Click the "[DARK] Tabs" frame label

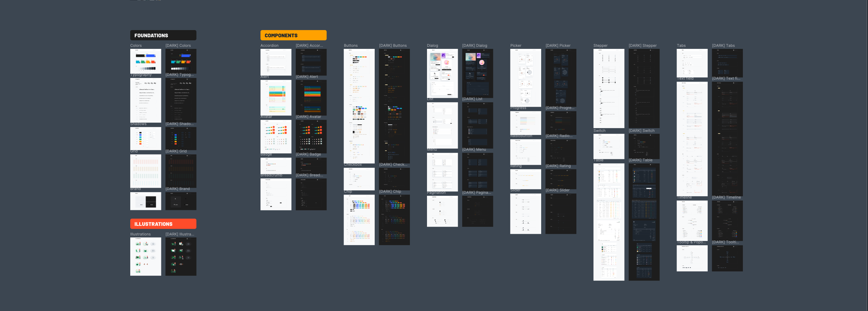[723, 45]
